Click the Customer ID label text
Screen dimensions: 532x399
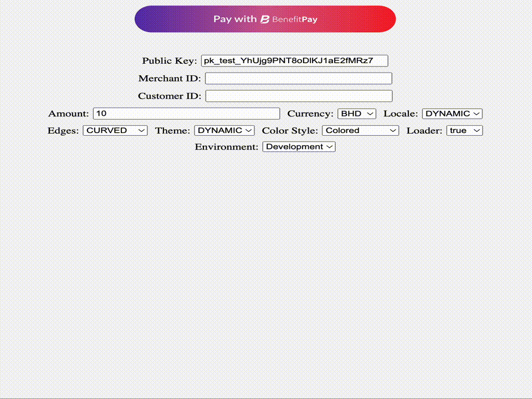[170, 96]
